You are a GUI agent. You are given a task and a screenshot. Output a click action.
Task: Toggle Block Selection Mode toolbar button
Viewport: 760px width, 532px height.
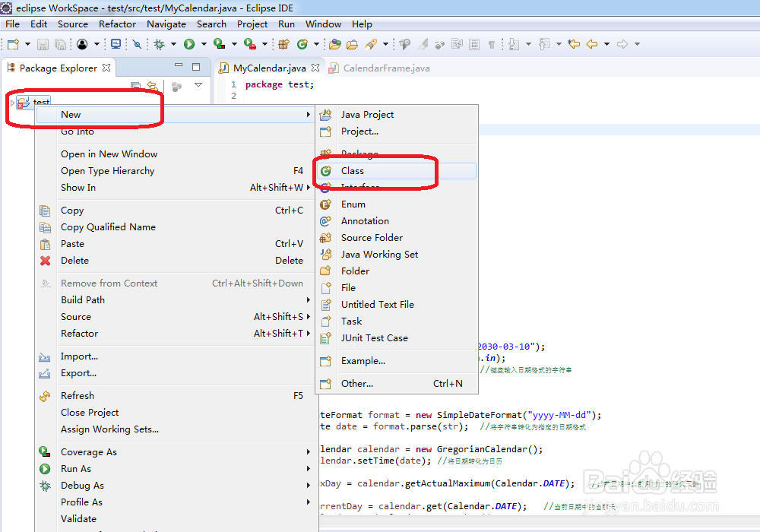[x=474, y=44]
